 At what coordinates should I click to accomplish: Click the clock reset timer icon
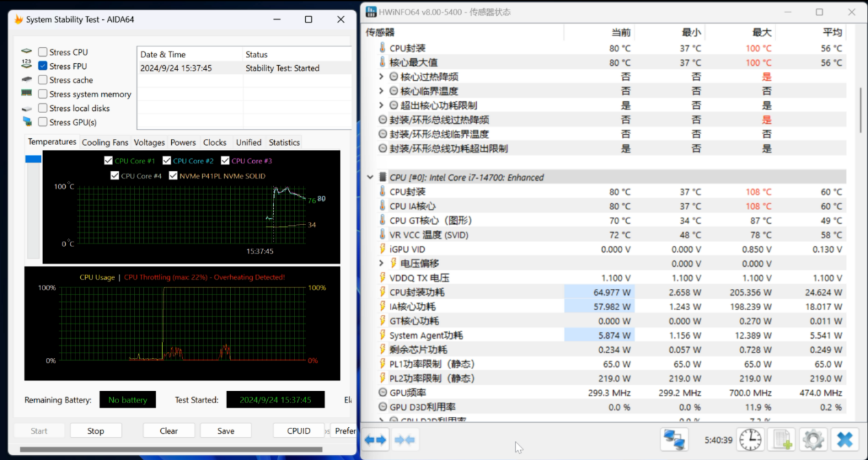(x=750, y=439)
